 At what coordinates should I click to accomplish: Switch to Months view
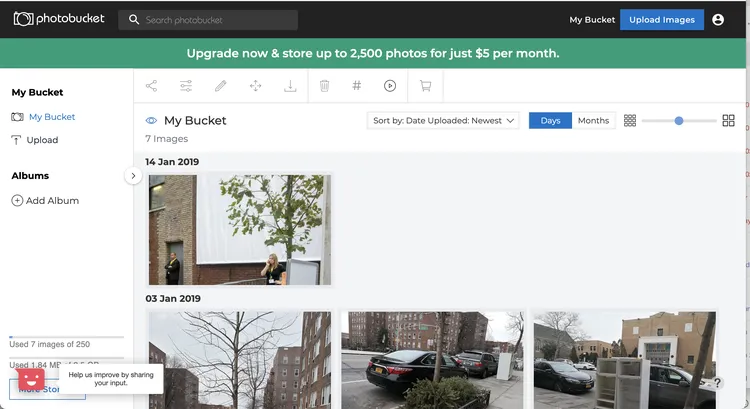(x=593, y=120)
